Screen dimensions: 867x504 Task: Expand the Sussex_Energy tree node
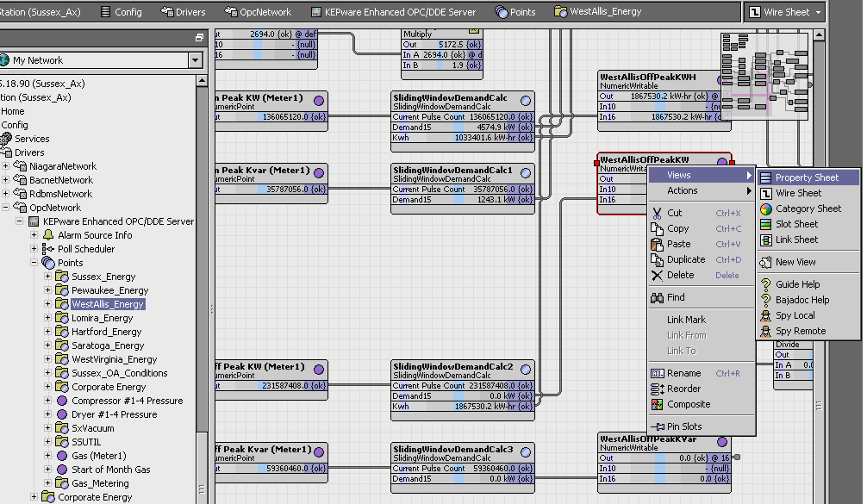coord(48,277)
